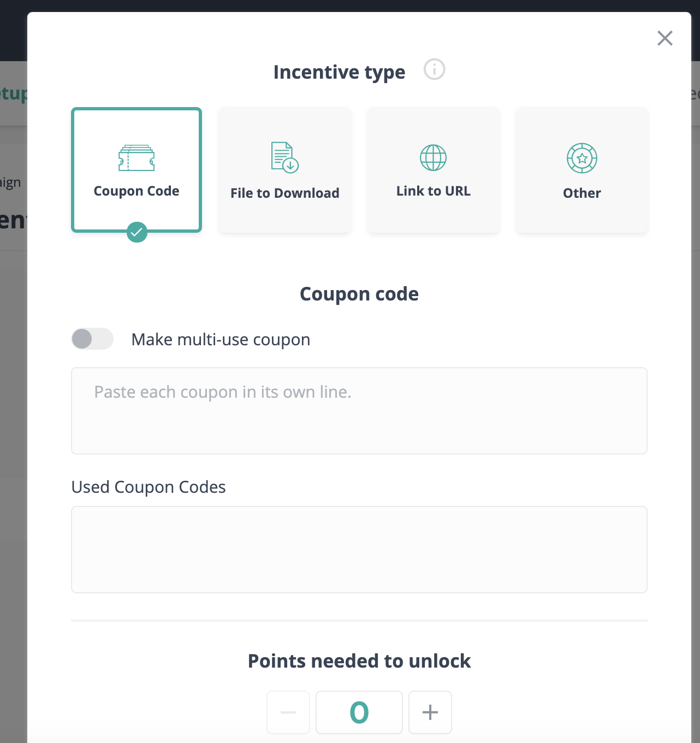Enable the multi-use coupon toggle

(x=92, y=339)
